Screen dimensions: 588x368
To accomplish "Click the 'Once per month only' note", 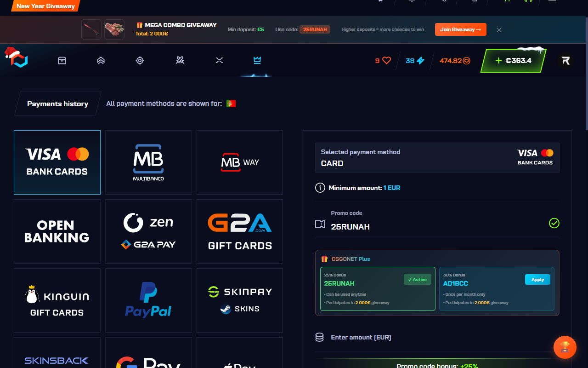I will (x=464, y=294).
